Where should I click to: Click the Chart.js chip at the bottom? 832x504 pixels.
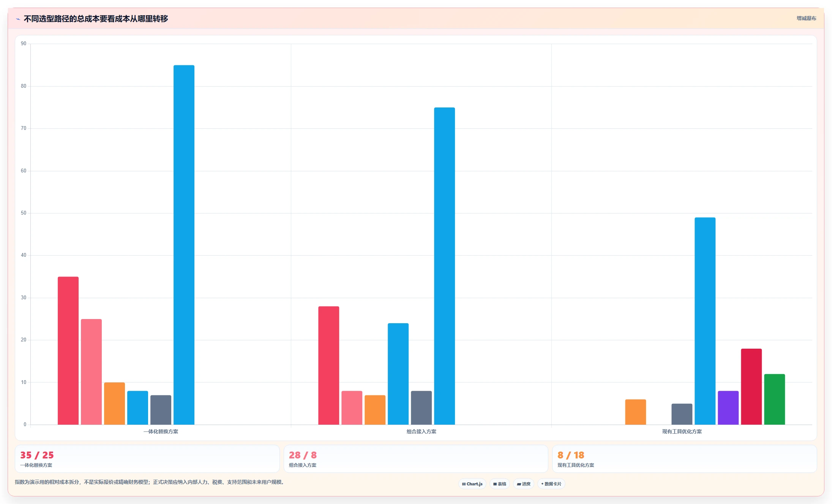pyautogui.click(x=472, y=484)
